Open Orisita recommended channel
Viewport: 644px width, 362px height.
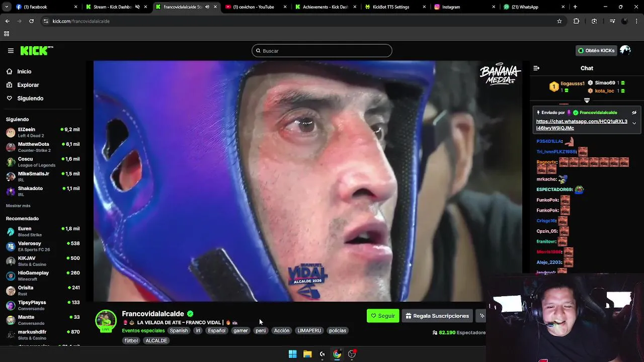(x=43, y=291)
